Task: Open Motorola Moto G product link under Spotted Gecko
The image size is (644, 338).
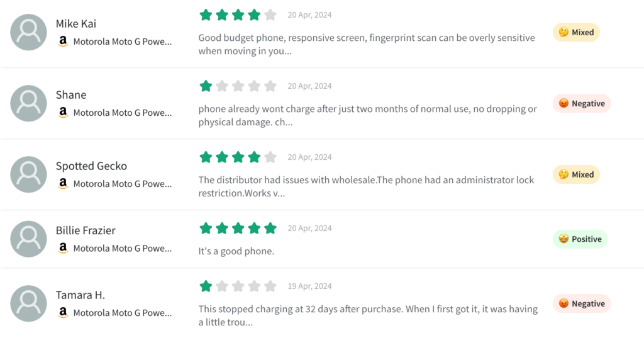Action: coord(122,184)
